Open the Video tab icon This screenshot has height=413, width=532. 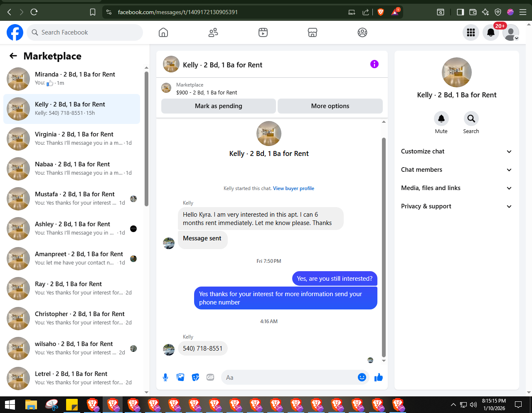pyautogui.click(x=263, y=32)
